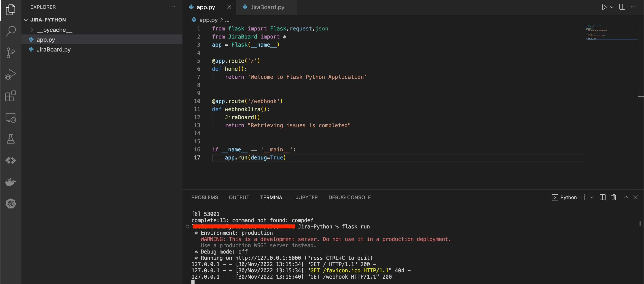Close the terminal panel

click(x=636, y=197)
